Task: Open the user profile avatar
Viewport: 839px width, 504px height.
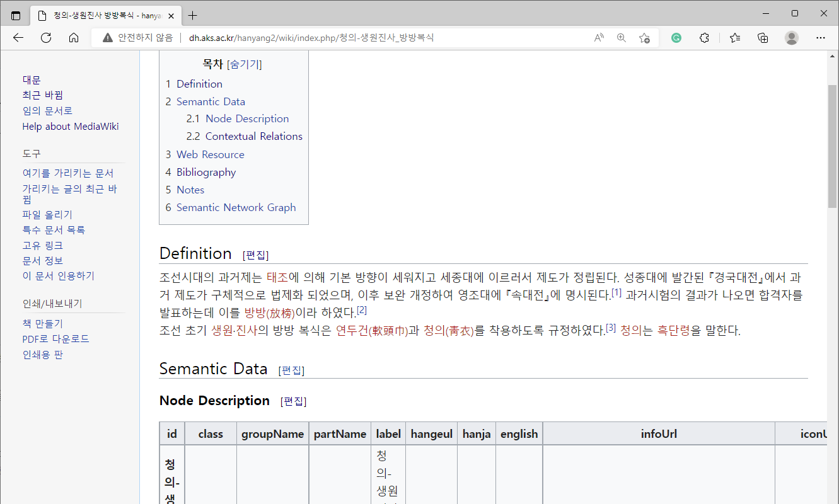Action: click(792, 38)
